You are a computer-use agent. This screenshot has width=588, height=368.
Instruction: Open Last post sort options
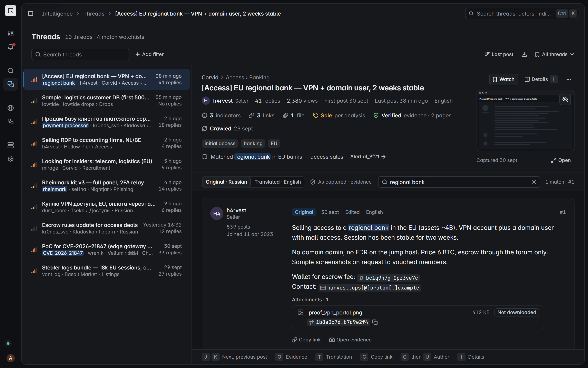499,54
